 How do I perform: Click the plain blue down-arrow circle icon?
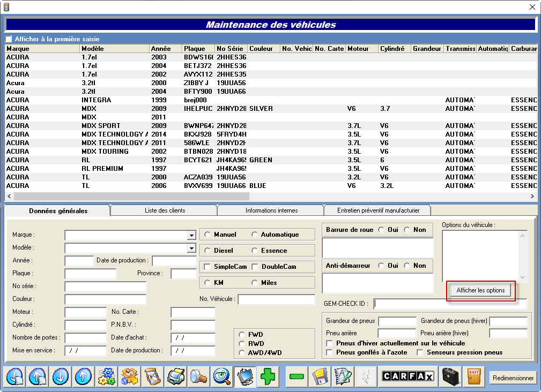61,376
